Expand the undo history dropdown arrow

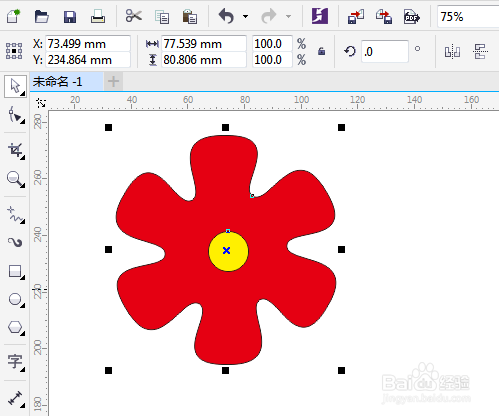pos(246,16)
